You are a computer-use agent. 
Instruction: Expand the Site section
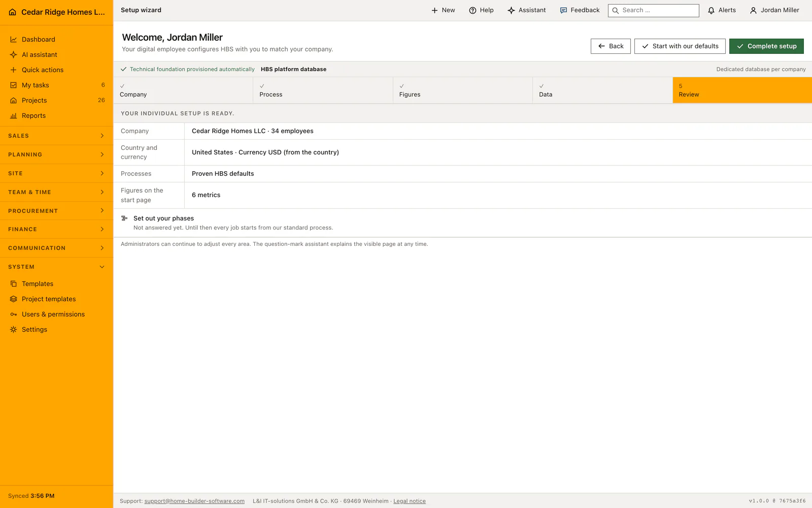(x=56, y=174)
